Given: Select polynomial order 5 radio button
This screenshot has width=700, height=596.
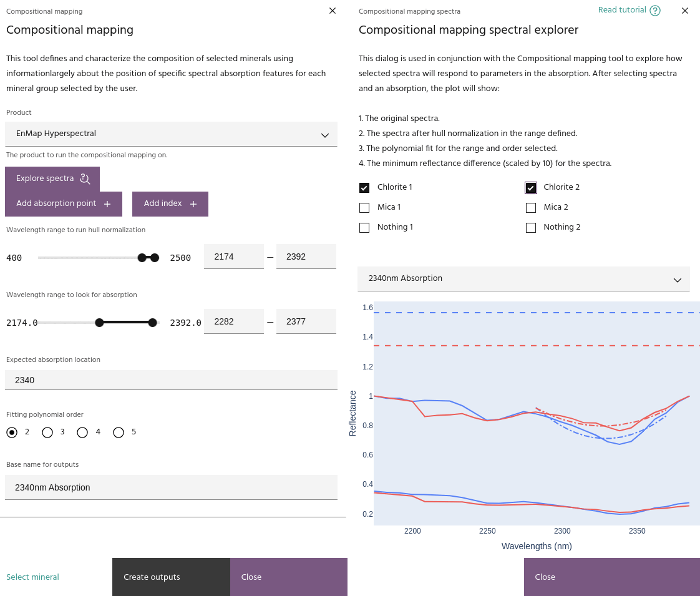Looking at the screenshot, I should 119,432.
